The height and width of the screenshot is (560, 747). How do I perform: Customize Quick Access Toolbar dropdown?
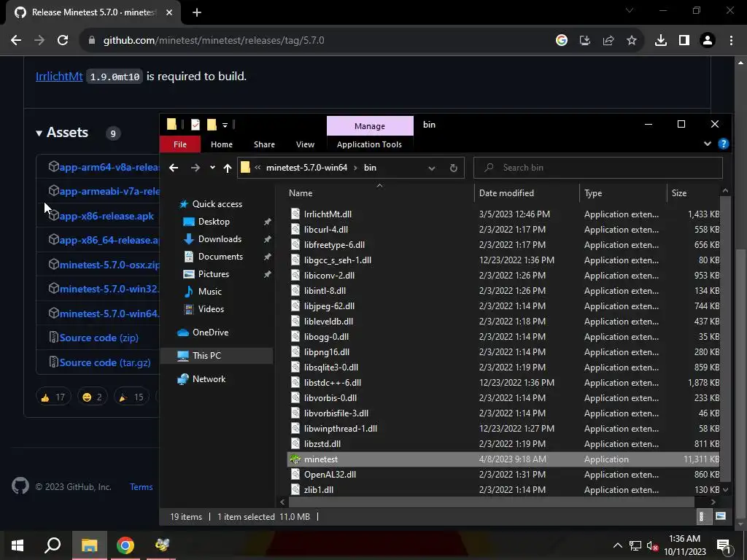(225, 125)
